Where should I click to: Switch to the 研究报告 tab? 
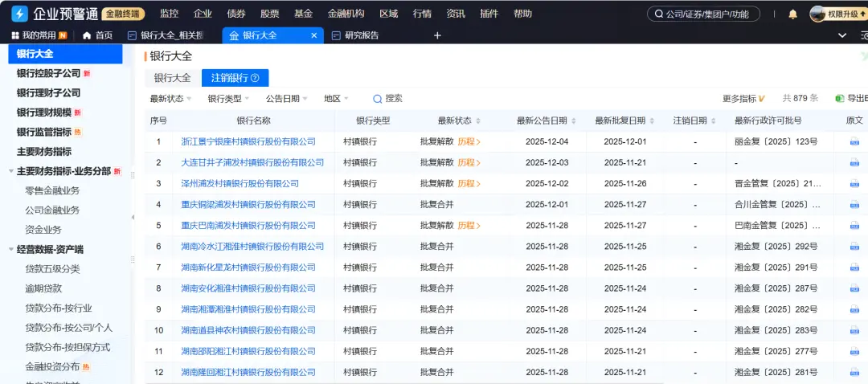pyautogui.click(x=361, y=35)
